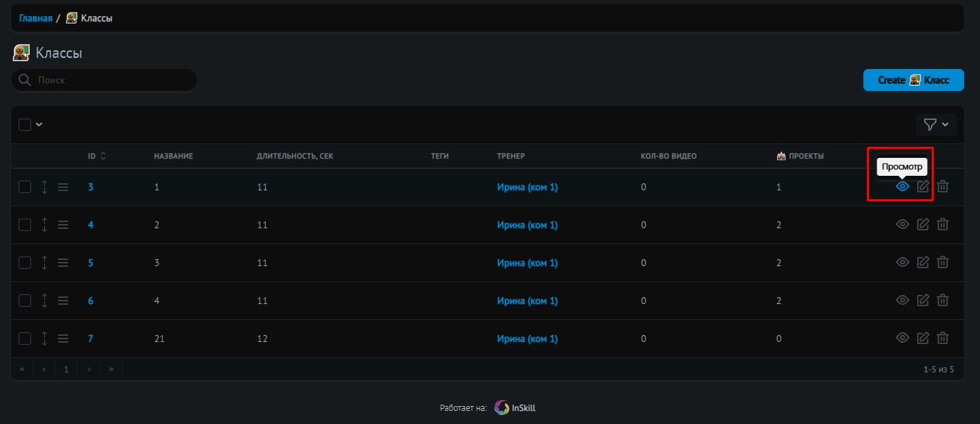The height and width of the screenshot is (424, 980).
Task: Open the filter funnel dropdown
Action: 935,125
